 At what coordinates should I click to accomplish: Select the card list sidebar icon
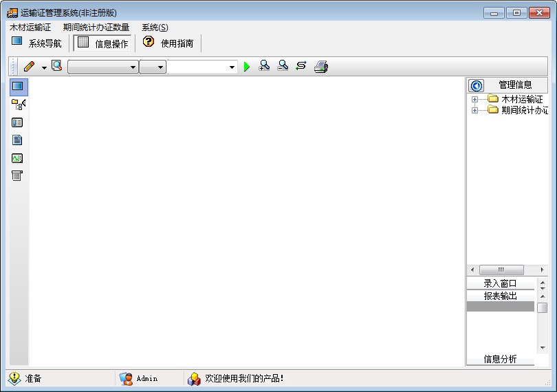pyautogui.click(x=17, y=122)
